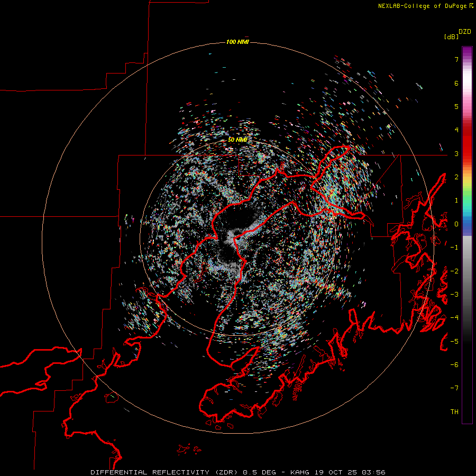Click the purple top band of the color bar

[x=467, y=52]
